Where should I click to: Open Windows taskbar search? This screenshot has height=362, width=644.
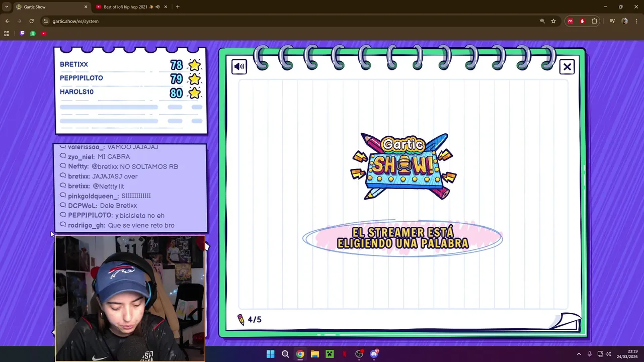[x=285, y=354]
